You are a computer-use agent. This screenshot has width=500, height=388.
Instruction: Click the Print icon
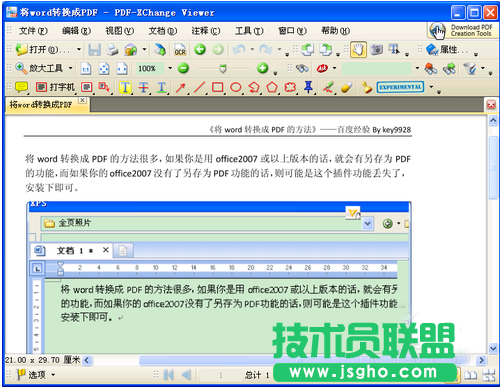tap(112, 50)
